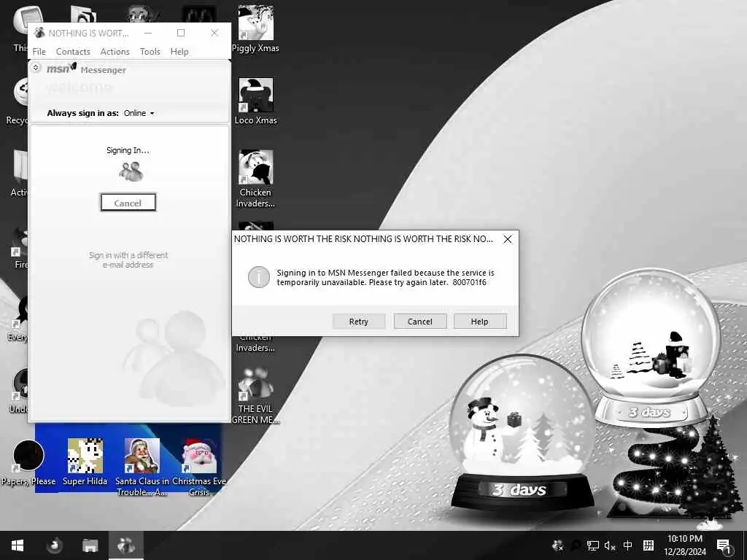Open the Windows Start menu

pos(18,545)
